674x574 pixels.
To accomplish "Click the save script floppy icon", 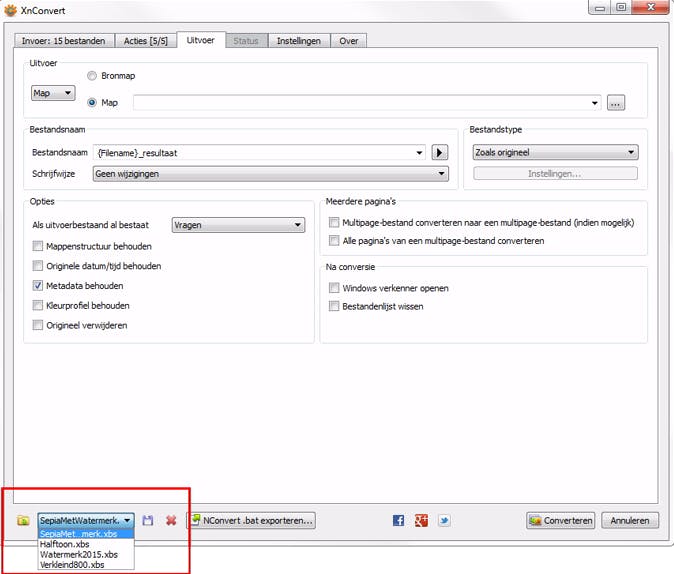I will pos(148,521).
